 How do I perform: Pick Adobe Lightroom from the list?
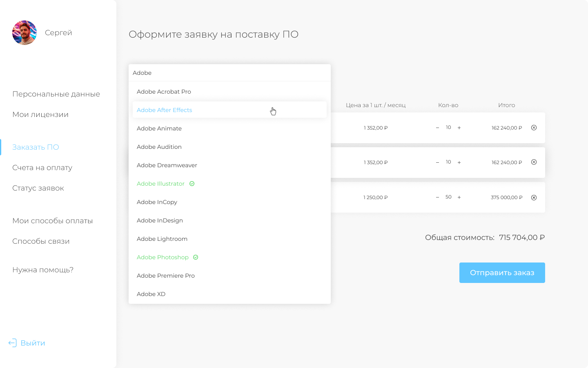tap(229, 239)
